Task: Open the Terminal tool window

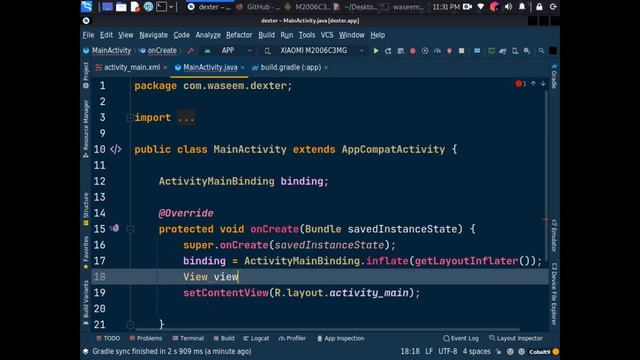Action: pyautogui.click(x=188, y=338)
